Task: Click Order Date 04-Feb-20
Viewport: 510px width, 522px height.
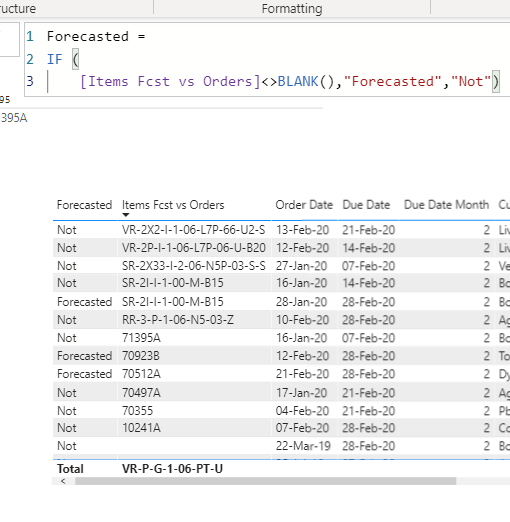Action: [302, 411]
